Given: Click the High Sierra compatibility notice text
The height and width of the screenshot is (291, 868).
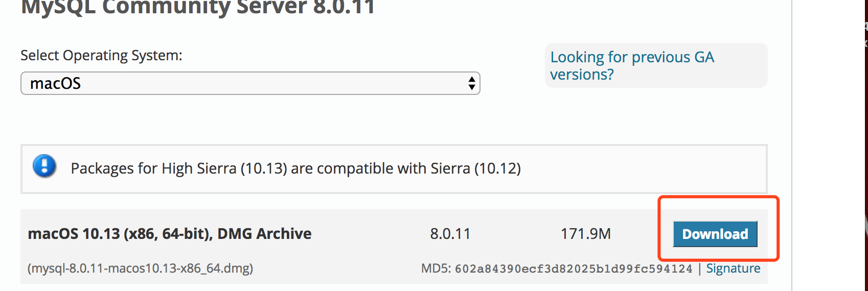Looking at the screenshot, I should click(295, 168).
